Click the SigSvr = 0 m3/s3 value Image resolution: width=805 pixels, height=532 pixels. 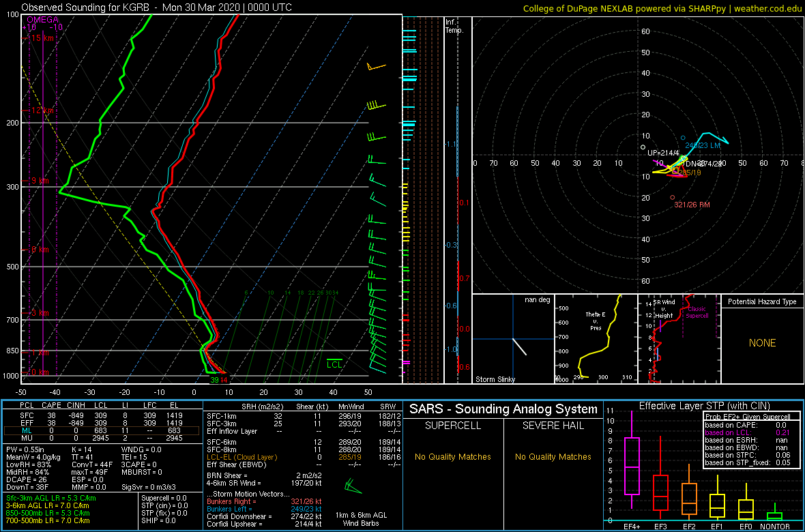(x=149, y=486)
